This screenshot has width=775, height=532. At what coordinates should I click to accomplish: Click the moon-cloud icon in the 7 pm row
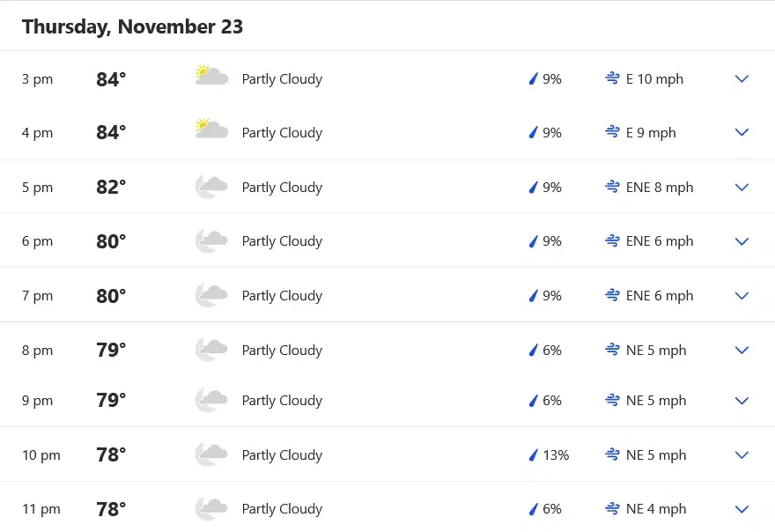211,295
